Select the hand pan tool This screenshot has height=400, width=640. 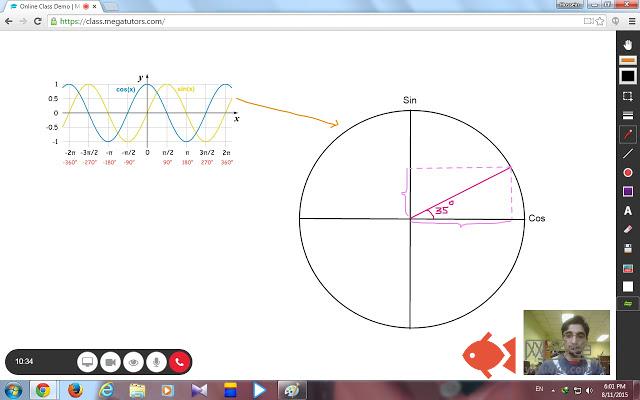tap(627, 43)
